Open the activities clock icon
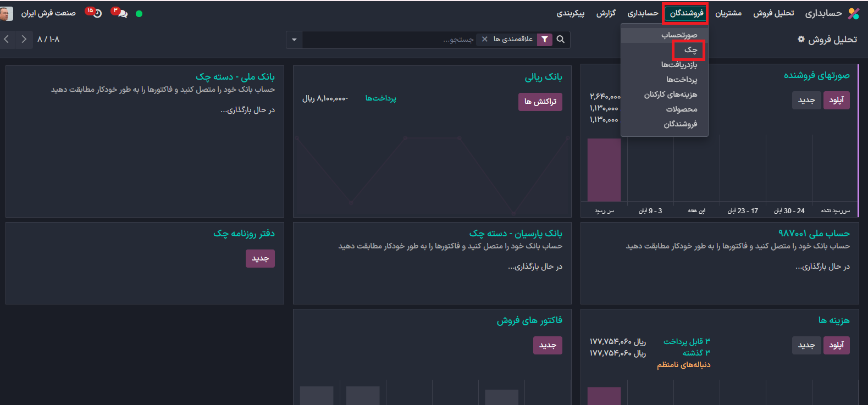 97,14
